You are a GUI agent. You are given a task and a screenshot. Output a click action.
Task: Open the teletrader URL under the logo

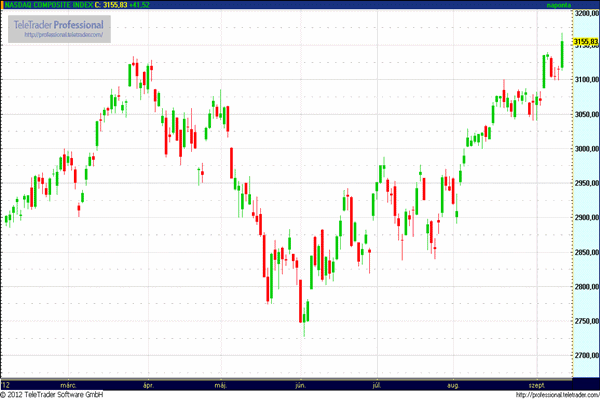coord(61,36)
